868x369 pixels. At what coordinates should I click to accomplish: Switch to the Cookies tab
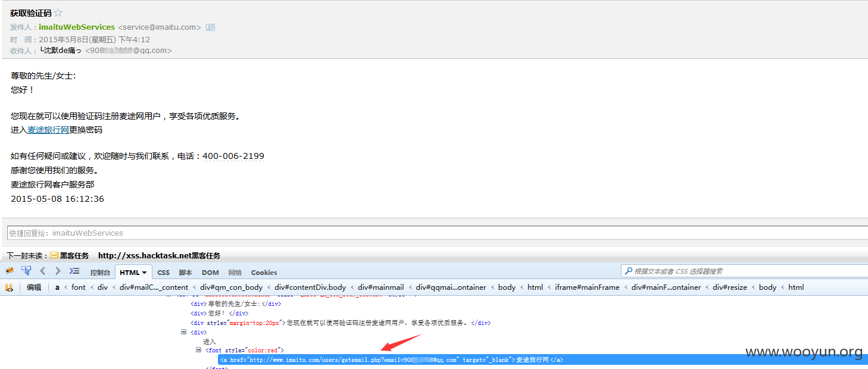(x=264, y=273)
